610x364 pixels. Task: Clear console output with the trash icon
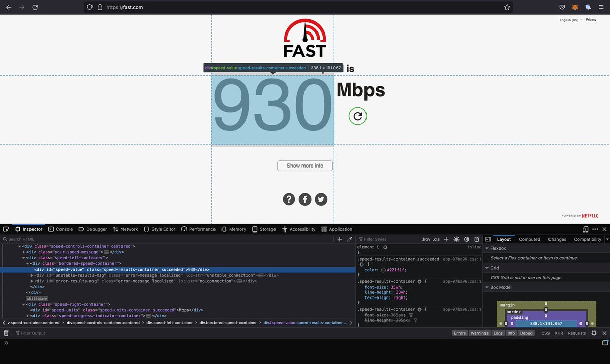pos(6,333)
